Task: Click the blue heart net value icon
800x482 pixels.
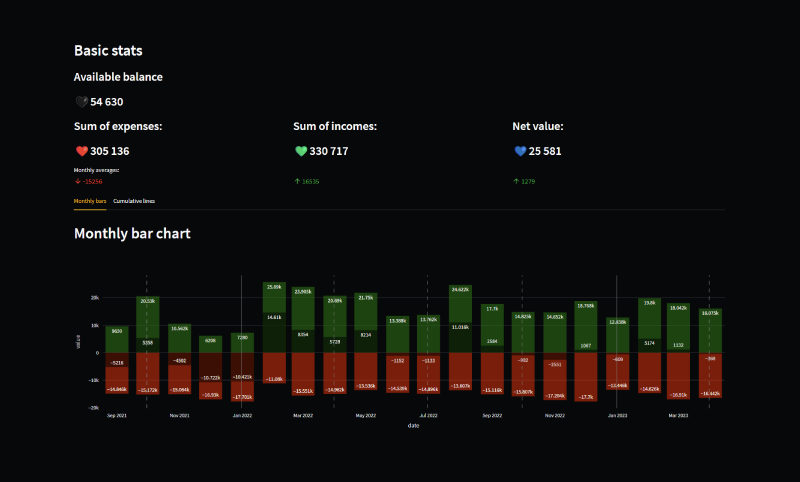Action: (x=519, y=151)
